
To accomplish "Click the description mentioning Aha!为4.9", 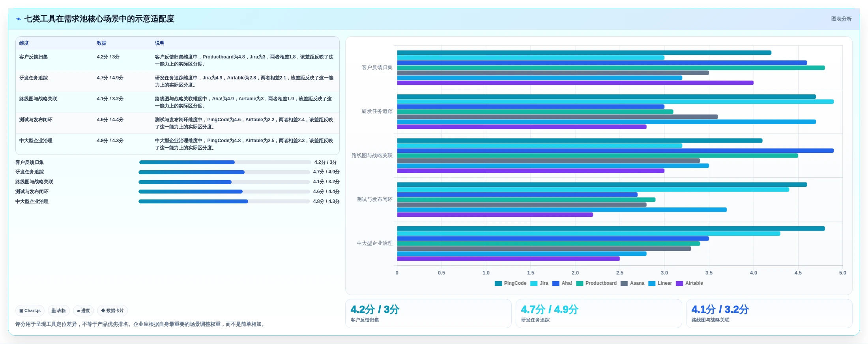I will point(243,102).
